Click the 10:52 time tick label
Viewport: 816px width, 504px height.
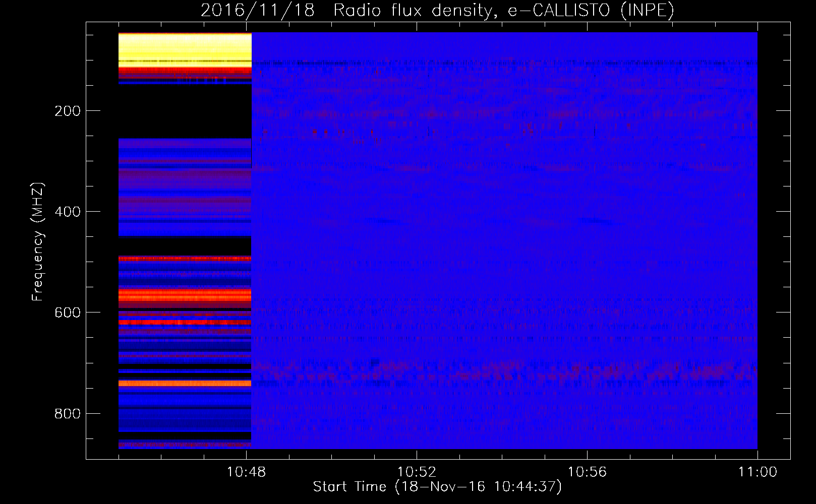click(417, 472)
